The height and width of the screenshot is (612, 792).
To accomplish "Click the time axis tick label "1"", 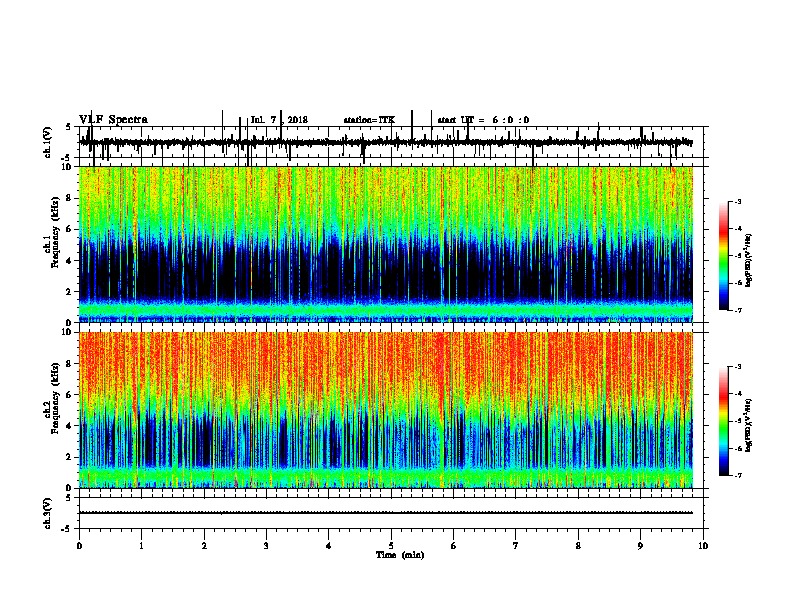I will pyautogui.click(x=141, y=546).
